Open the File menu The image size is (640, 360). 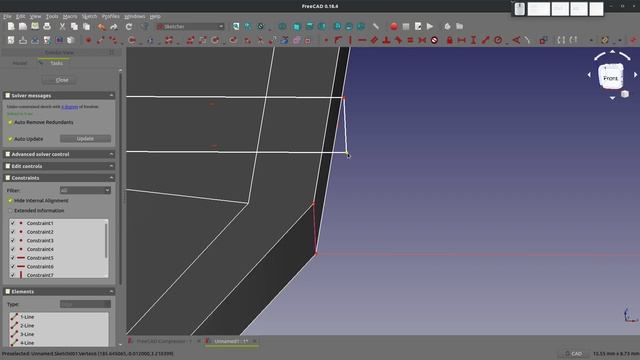[x=7, y=16]
